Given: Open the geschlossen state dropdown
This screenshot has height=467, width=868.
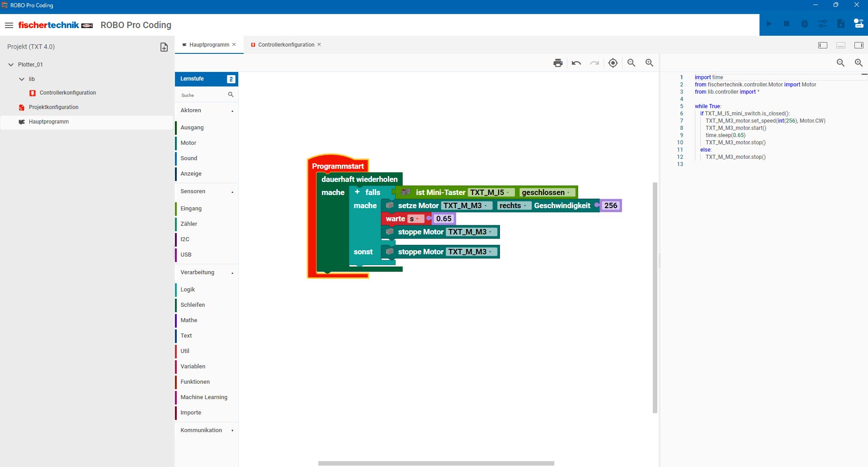Looking at the screenshot, I should point(547,193).
